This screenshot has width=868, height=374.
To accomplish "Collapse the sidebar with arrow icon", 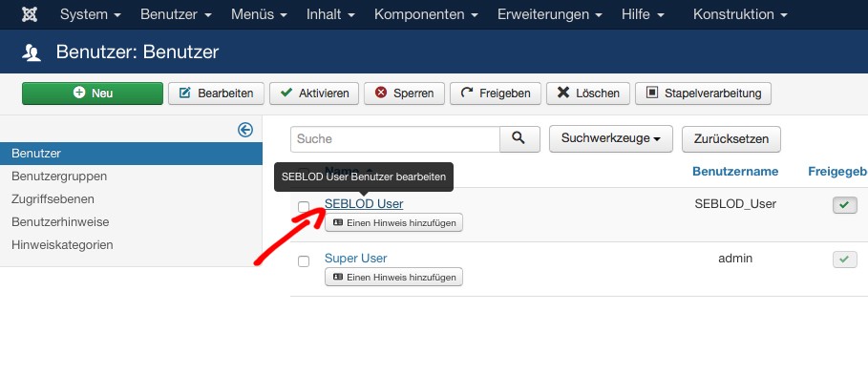I will click(245, 130).
